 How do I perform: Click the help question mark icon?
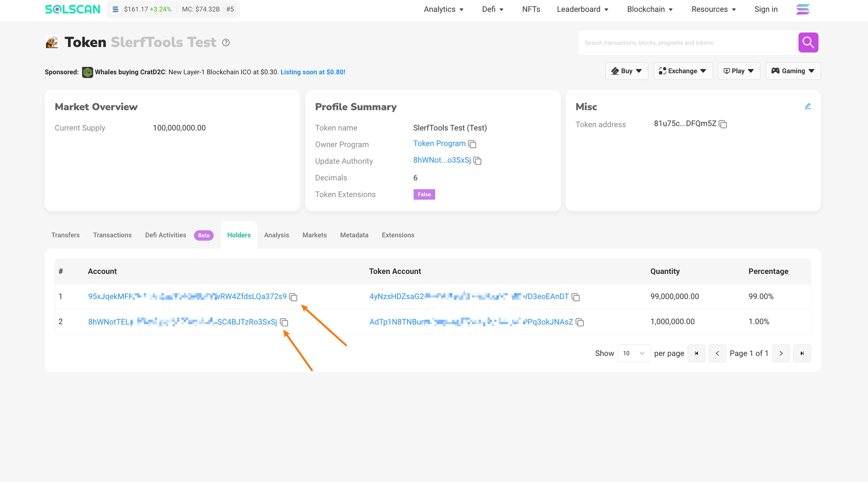click(x=226, y=43)
